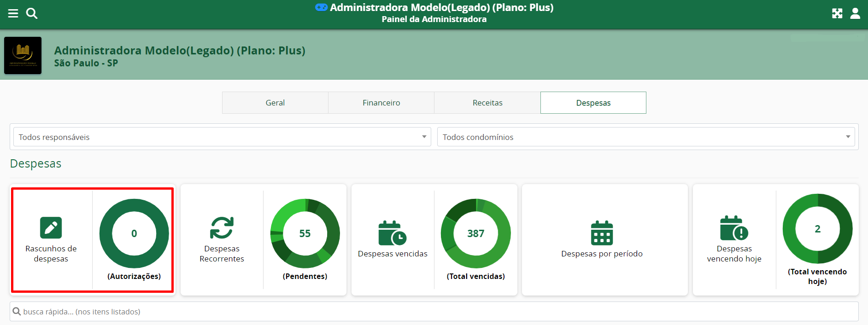This screenshot has width=868, height=325.
Task: Expand the Todos responsáveis dropdown
Action: (x=222, y=137)
